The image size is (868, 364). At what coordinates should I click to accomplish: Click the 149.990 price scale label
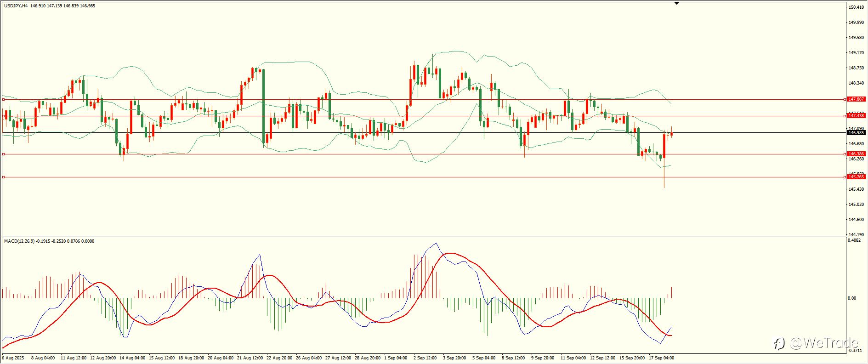tap(856, 23)
